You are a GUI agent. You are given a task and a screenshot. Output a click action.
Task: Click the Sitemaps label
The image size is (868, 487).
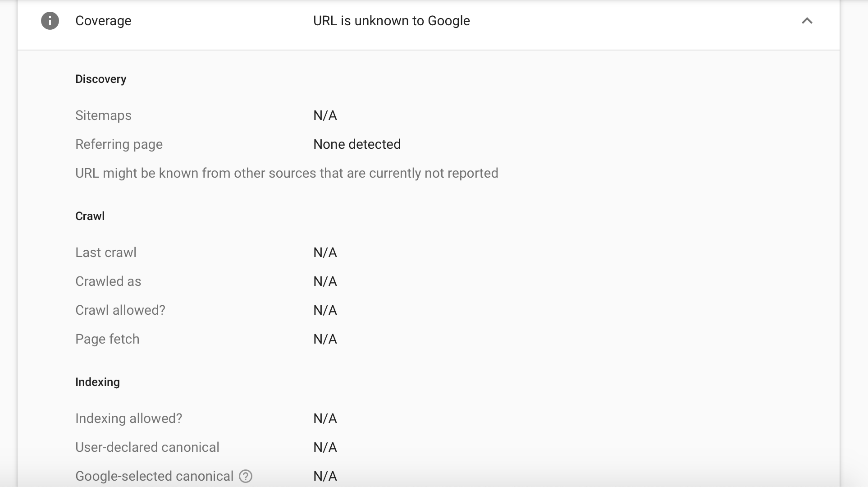pyautogui.click(x=103, y=115)
